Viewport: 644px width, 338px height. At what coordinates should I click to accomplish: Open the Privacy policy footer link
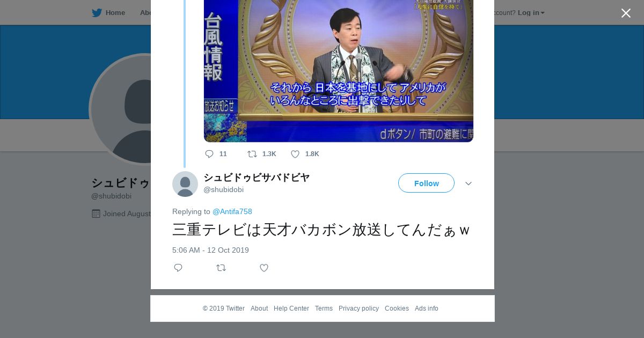point(358,308)
